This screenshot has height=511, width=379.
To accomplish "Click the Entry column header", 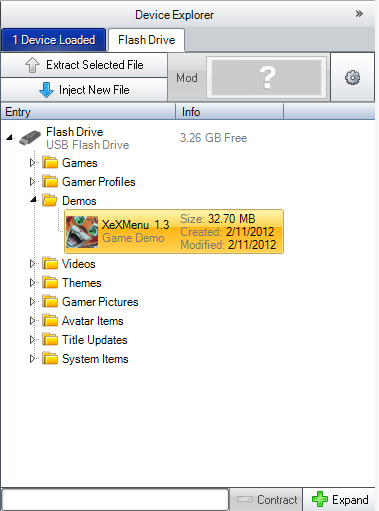I will tap(88, 112).
